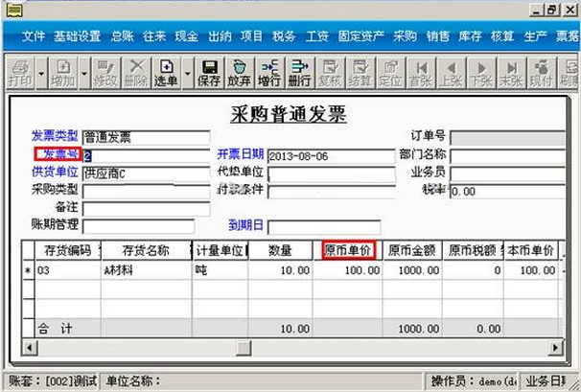581x392 pixels.
Task: Click the horizontal scrollbar thumb below the table
Action: click(243, 346)
